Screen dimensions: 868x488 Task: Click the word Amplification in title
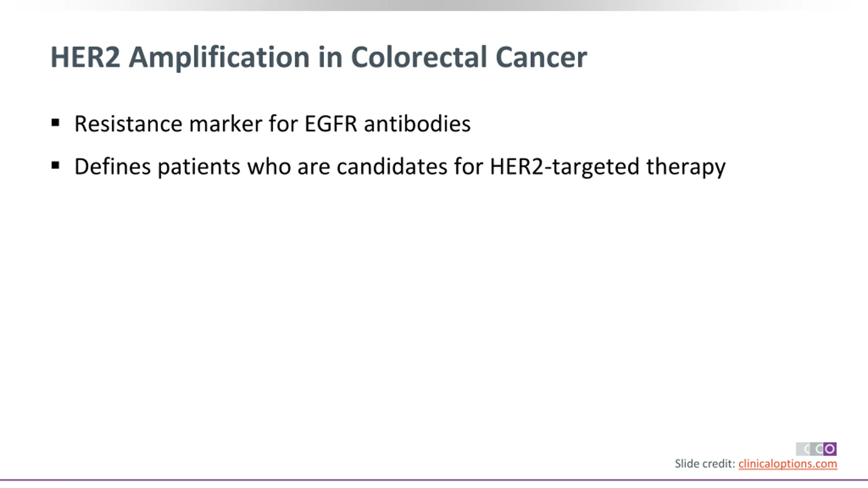(x=219, y=58)
